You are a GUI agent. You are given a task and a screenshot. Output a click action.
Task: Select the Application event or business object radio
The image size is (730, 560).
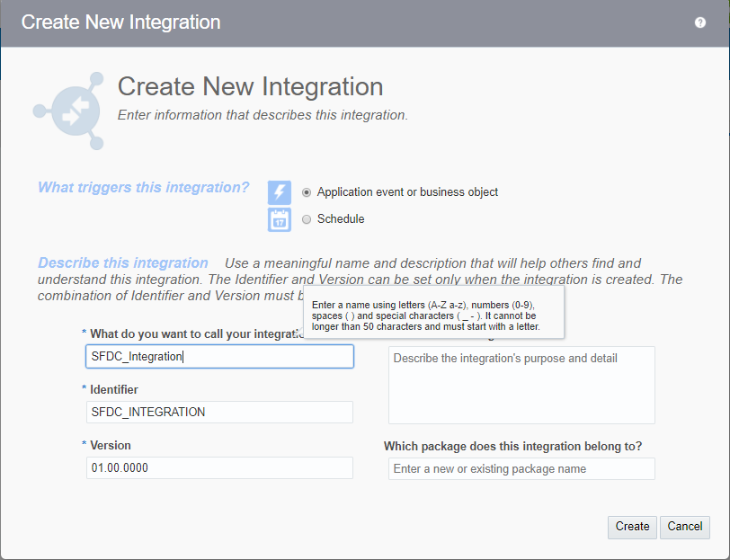(x=307, y=192)
